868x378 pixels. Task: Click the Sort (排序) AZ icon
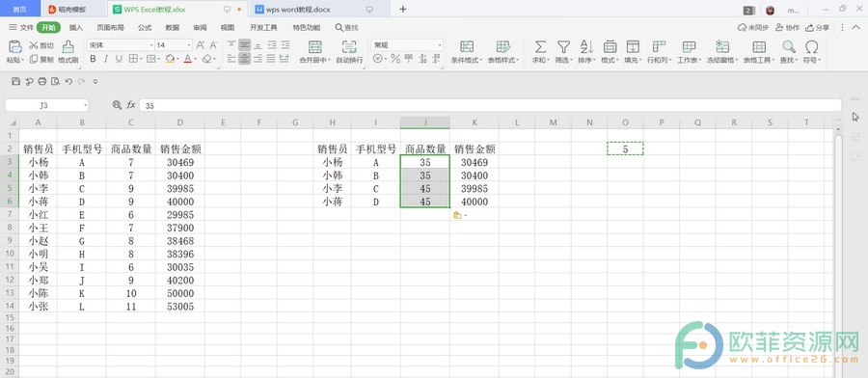coord(586,46)
